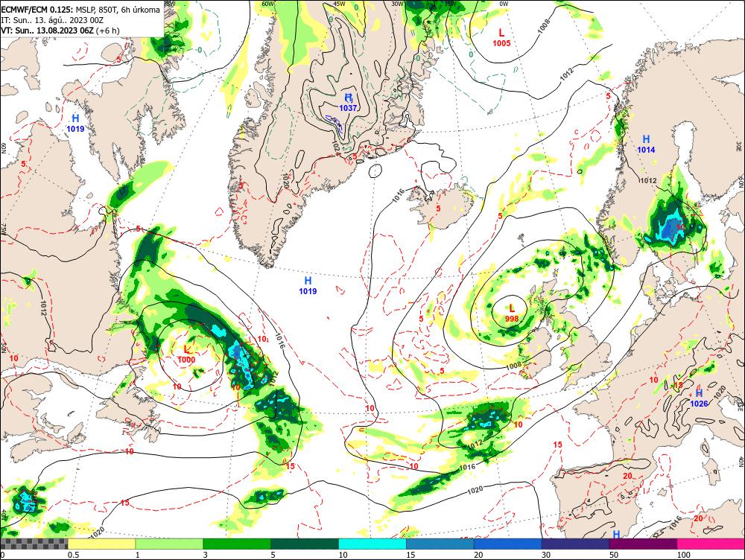The image size is (745, 560).
Task: Click the red 15 isotherm label over the Bay of Biscay
Action: (558, 445)
